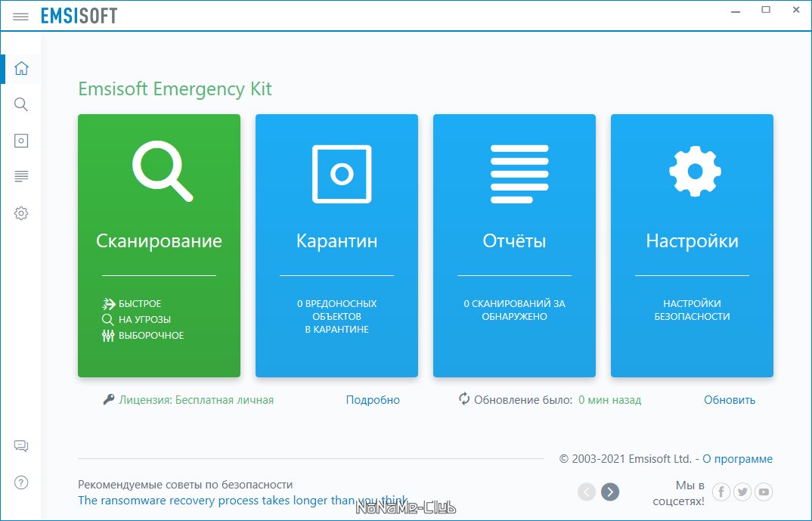Open Settings via sidebar gear icon
812x521 pixels.
(x=21, y=212)
